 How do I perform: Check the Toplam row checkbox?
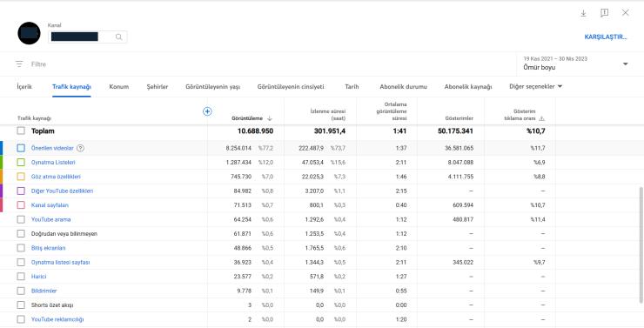(21, 131)
